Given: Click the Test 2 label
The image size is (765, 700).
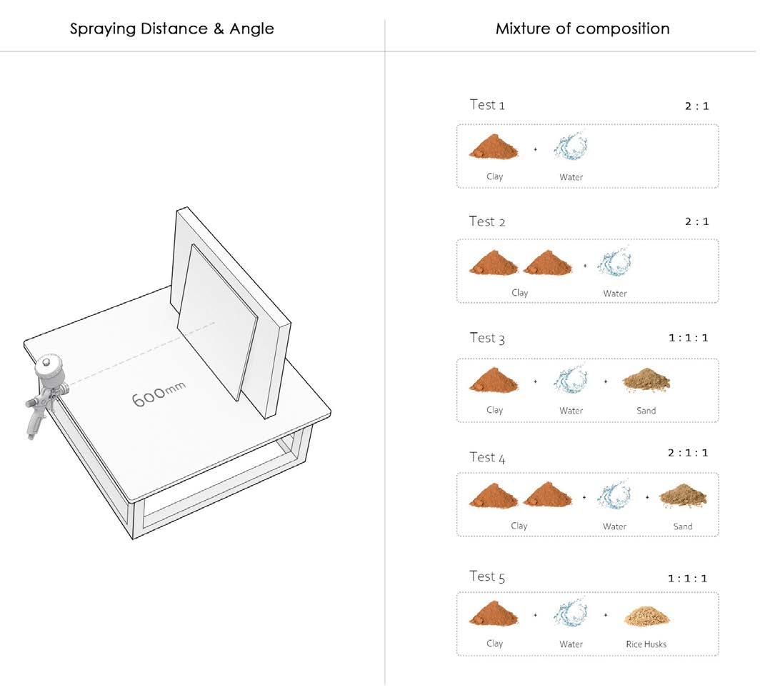Looking at the screenshot, I should click(x=487, y=221).
